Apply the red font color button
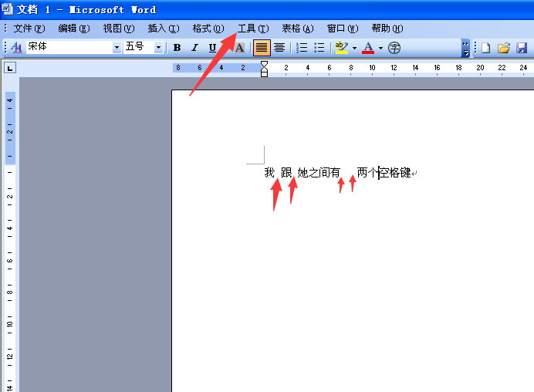The image size is (534, 392). coord(368,48)
